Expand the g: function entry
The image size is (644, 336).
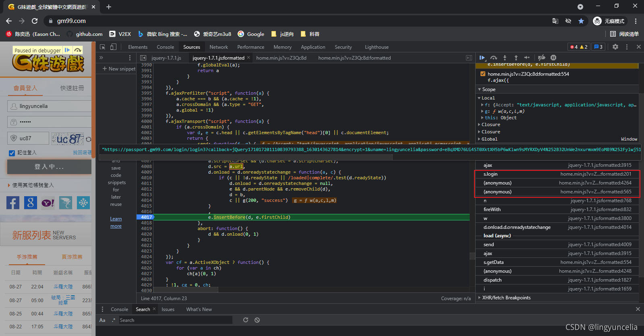point(482,111)
